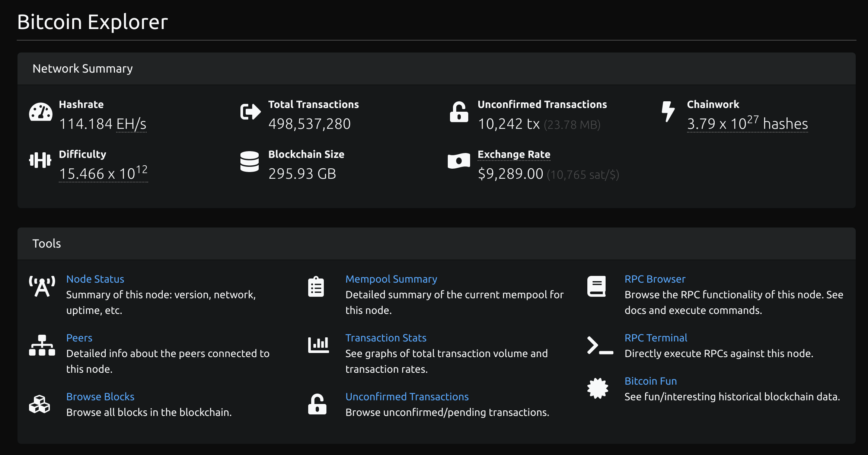Click the Total Transactions label
Image resolution: width=868 pixels, height=455 pixels.
coord(314,105)
